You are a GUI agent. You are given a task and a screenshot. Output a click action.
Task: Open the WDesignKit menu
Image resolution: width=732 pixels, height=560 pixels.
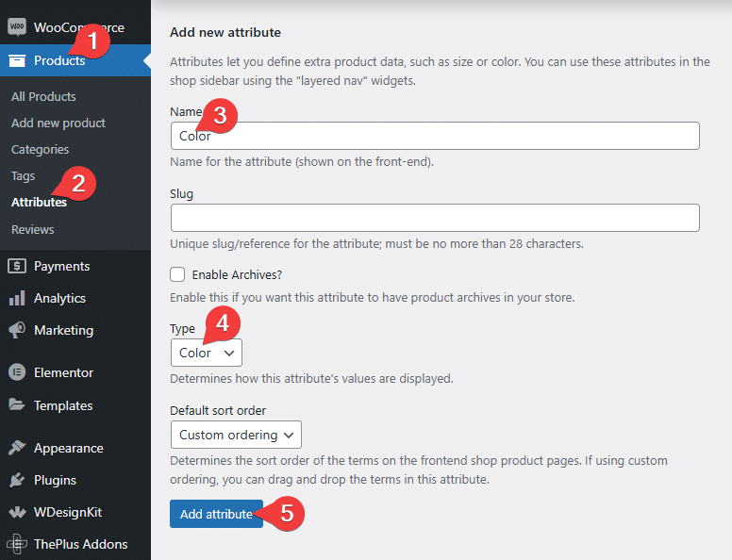75,513
